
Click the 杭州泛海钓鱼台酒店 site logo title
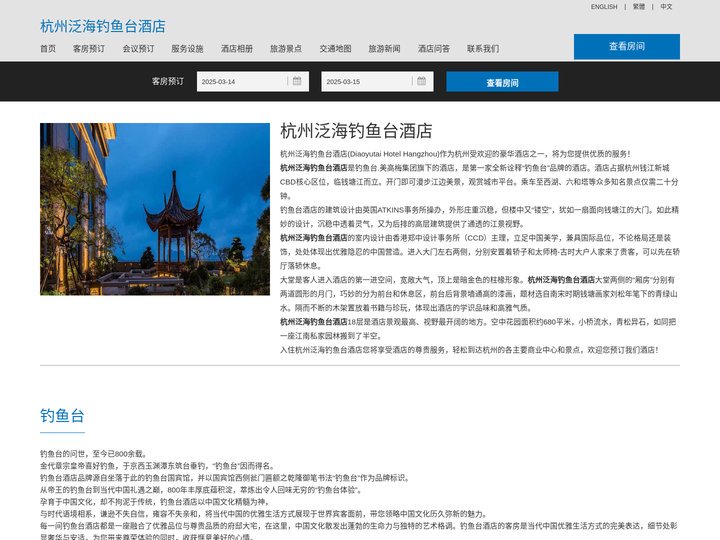click(103, 26)
